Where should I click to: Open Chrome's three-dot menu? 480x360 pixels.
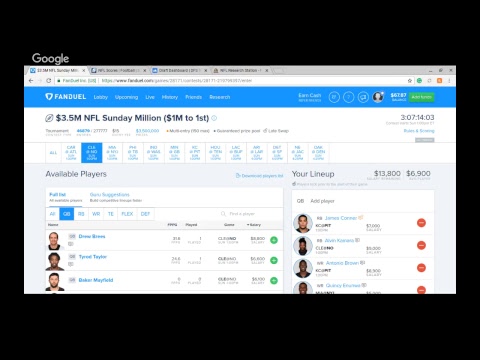(x=449, y=81)
